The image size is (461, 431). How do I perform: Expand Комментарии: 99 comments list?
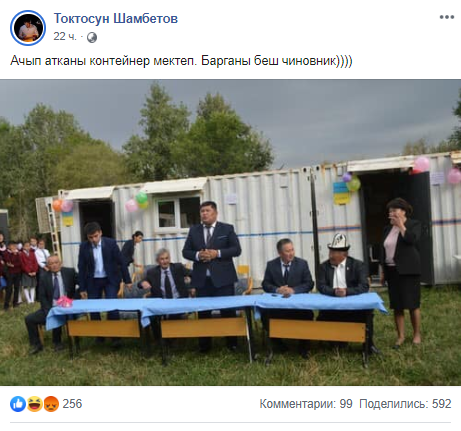(306, 404)
